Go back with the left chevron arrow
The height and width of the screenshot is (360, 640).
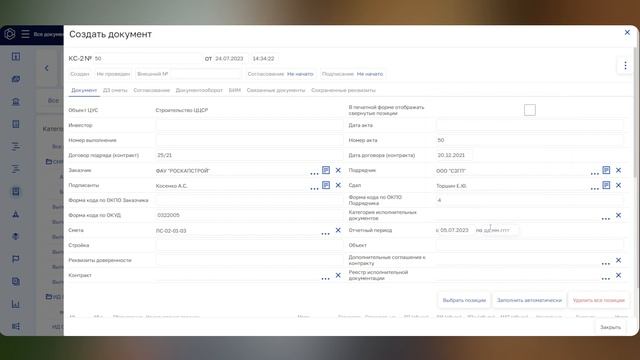tap(47, 68)
